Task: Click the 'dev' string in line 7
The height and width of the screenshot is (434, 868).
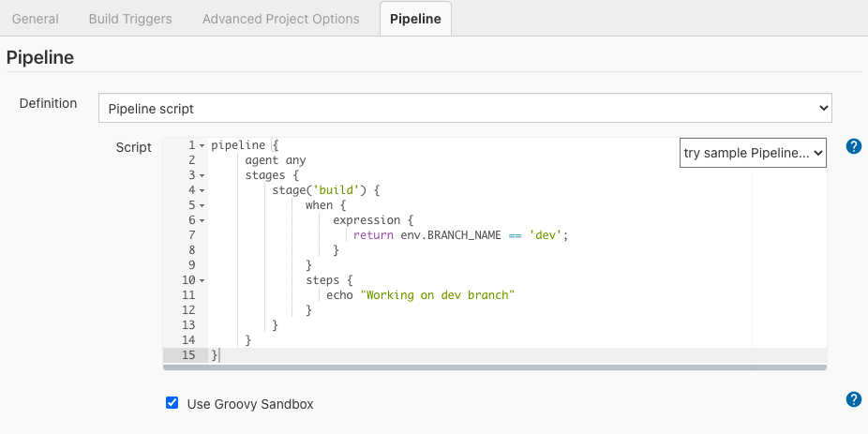Action: (x=546, y=235)
